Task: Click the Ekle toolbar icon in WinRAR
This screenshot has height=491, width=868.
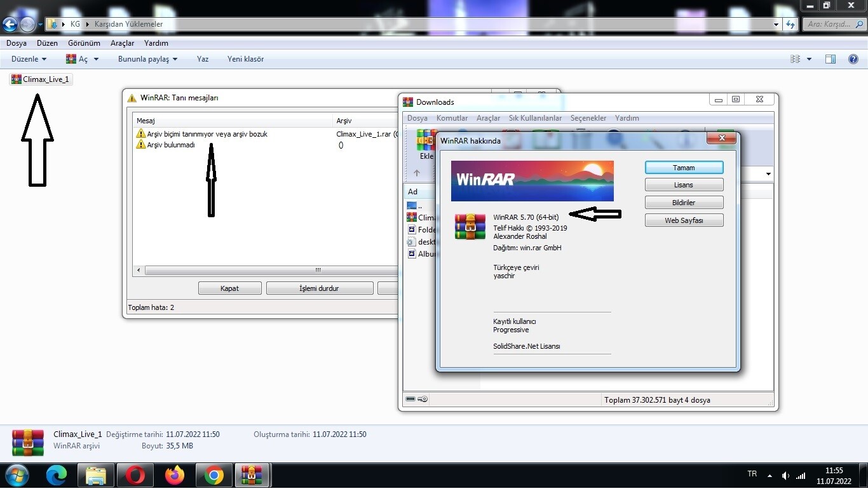Action: (426, 145)
